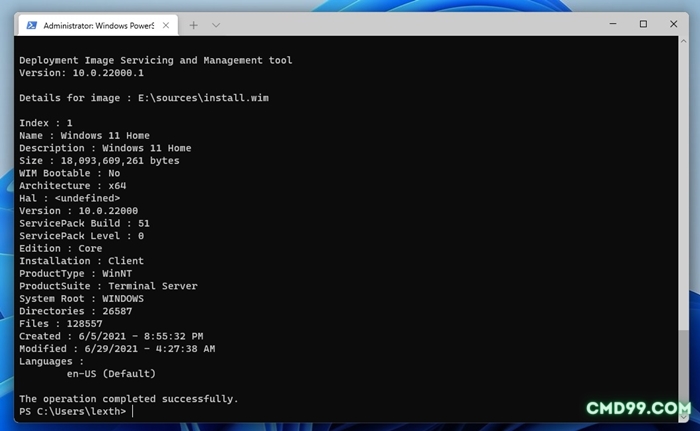Click the 'Modified : 6/29/2021 - 4:27:38 AM' line

(117, 348)
